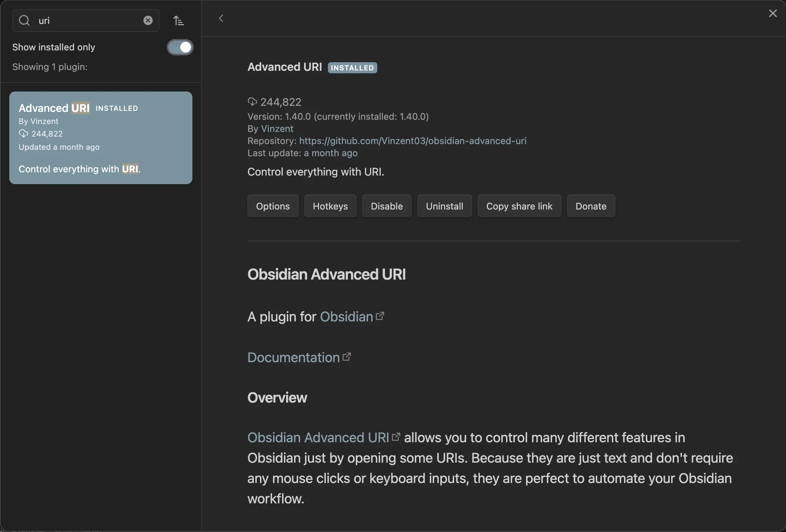This screenshot has width=786, height=532.
Task: Select the Advanced URI plugin card
Action: 101,138
